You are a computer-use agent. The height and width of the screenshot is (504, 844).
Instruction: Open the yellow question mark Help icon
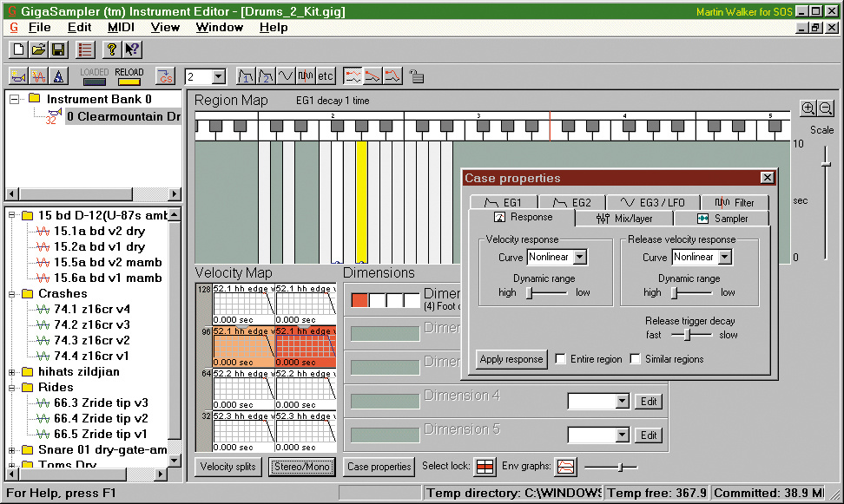111,50
